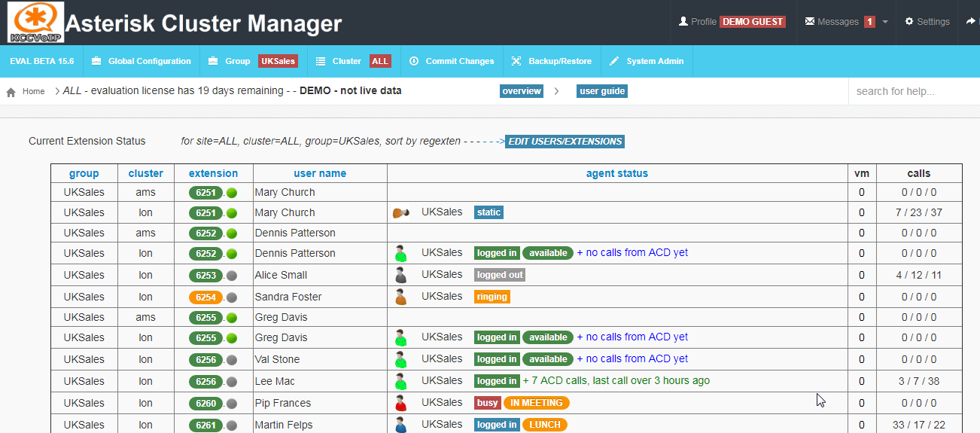Open the Profile user icon
Viewport: 980px width, 433px height.
[683, 22]
